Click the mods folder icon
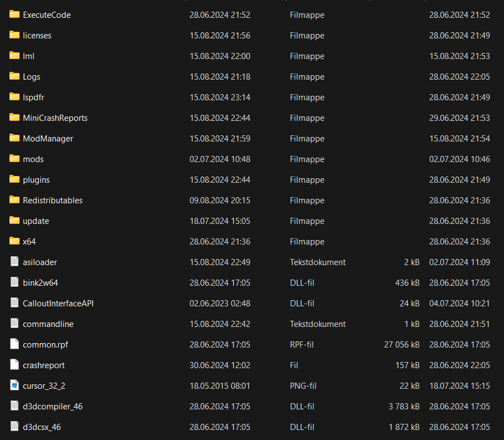This screenshot has width=504, height=440. coord(14,159)
